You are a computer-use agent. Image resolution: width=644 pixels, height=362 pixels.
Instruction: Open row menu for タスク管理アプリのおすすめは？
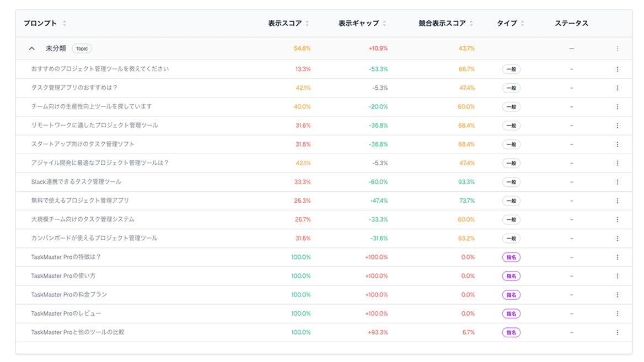coord(617,88)
